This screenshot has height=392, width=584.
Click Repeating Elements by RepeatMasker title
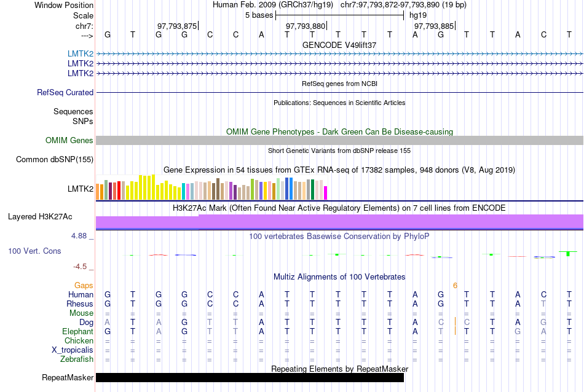pos(340,369)
